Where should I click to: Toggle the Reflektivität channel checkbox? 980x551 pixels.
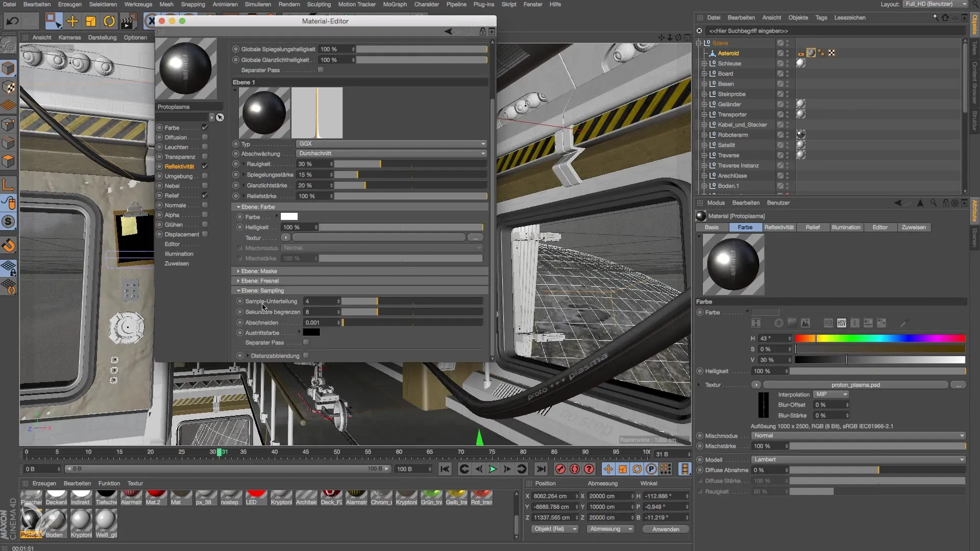(205, 166)
